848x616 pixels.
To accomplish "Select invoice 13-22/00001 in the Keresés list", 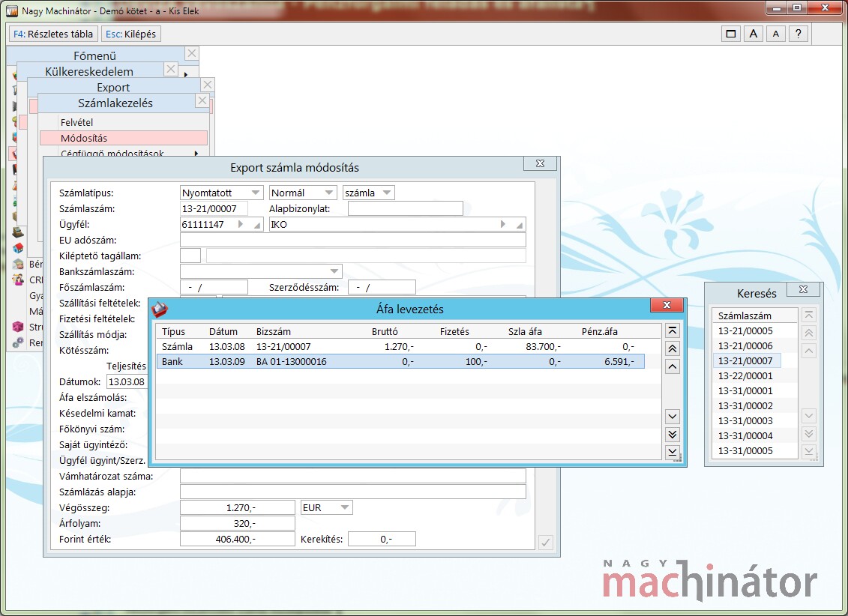I will pos(745,375).
